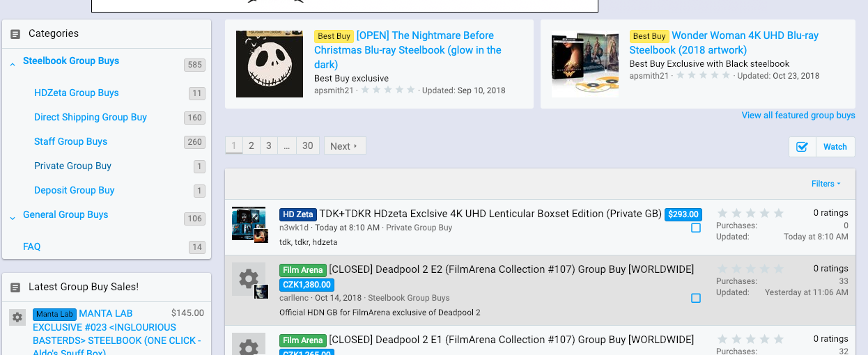The width and height of the screenshot is (868, 355).
Task: Open the Filters dropdown
Action: (x=826, y=184)
